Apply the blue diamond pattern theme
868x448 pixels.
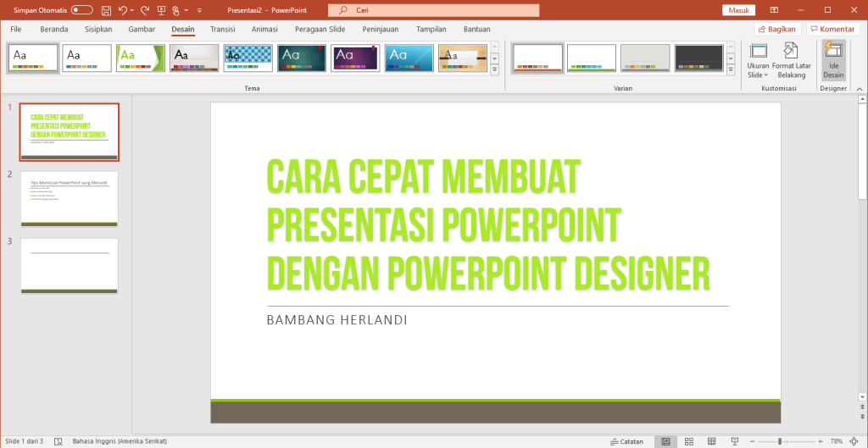click(x=248, y=58)
